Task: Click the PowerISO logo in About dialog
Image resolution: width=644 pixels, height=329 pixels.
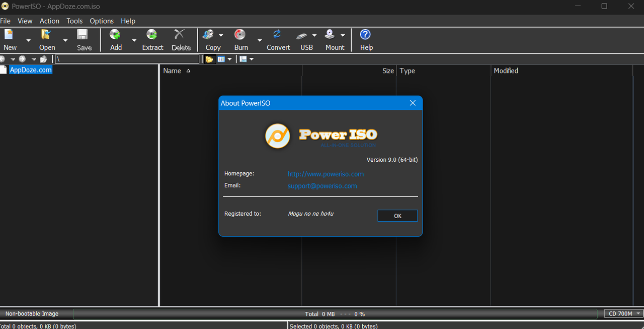Action: point(278,136)
